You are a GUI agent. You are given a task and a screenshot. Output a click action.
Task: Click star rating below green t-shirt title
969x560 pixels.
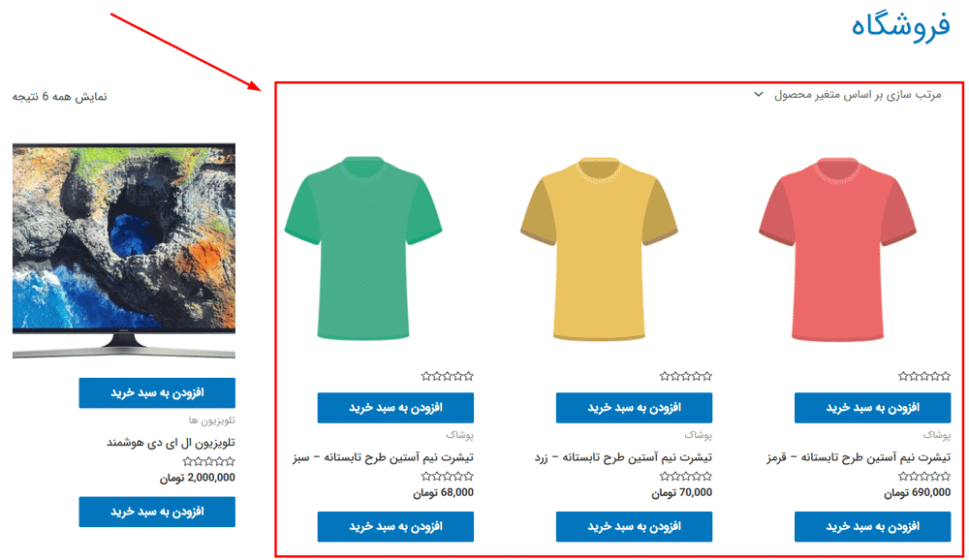pos(448,476)
